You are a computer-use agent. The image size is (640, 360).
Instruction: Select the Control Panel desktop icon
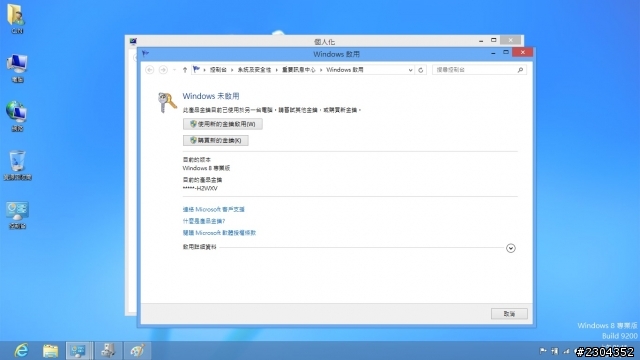coord(17,214)
